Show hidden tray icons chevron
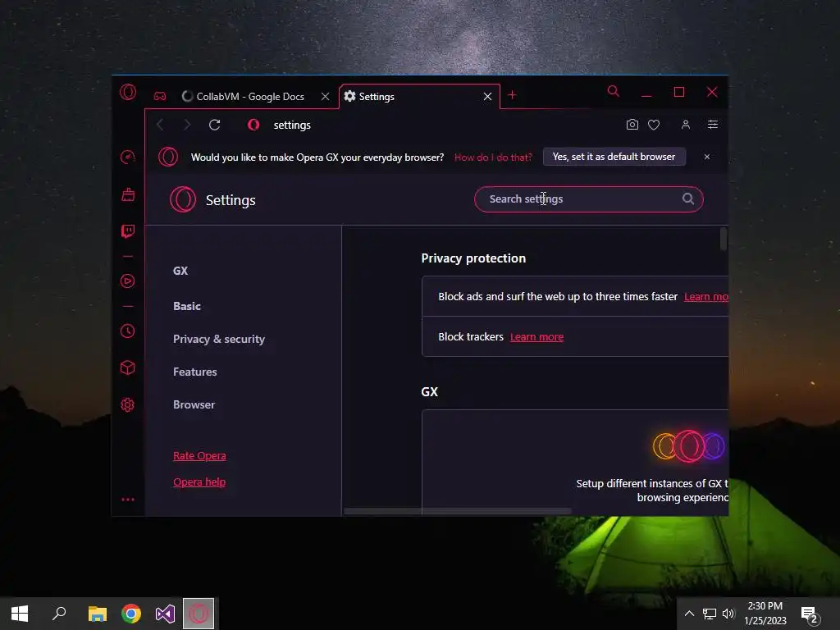The width and height of the screenshot is (840, 630). point(689,614)
